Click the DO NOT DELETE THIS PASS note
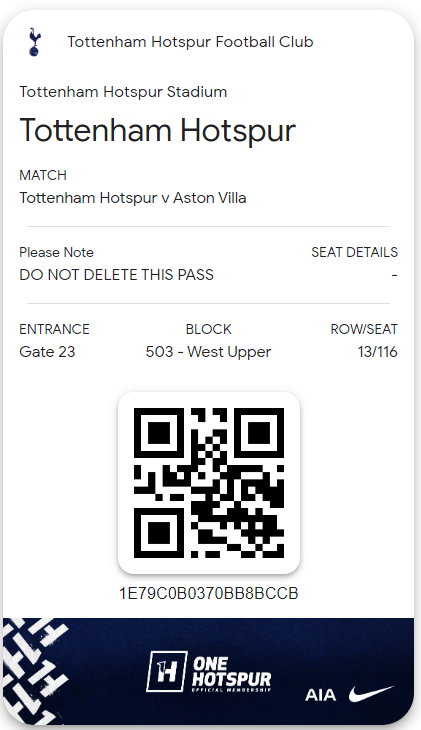 point(116,275)
